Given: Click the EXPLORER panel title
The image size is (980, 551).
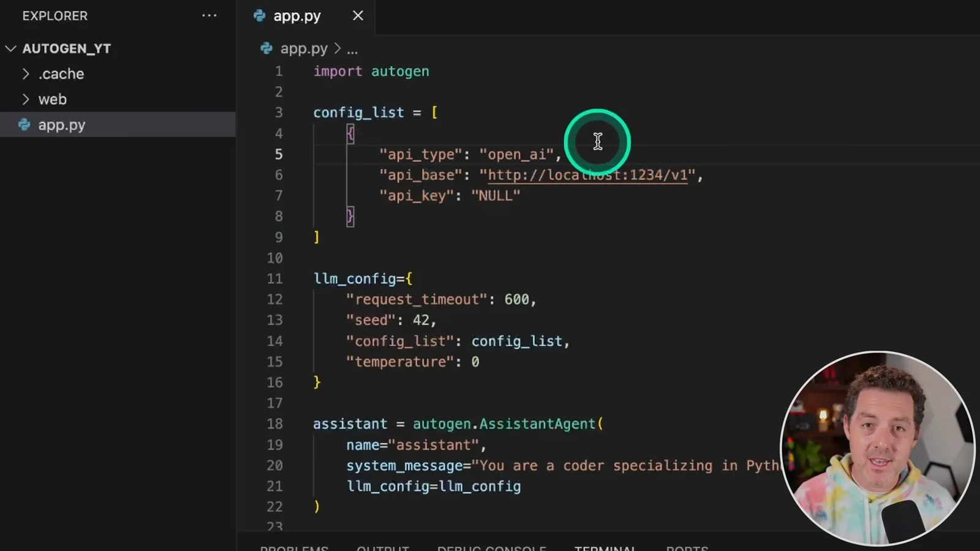Looking at the screenshot, I should click(55, 16).
